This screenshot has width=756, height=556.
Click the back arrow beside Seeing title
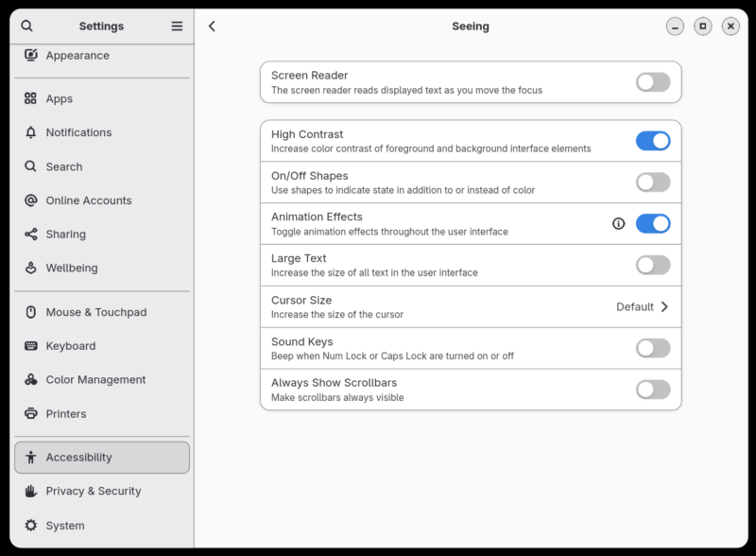tap(212, 26)
